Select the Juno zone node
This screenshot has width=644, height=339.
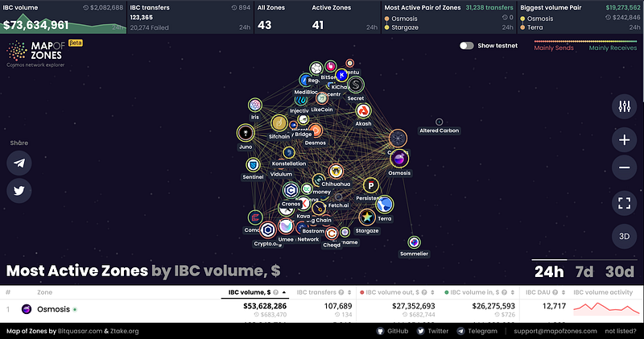tap(246, 133)
